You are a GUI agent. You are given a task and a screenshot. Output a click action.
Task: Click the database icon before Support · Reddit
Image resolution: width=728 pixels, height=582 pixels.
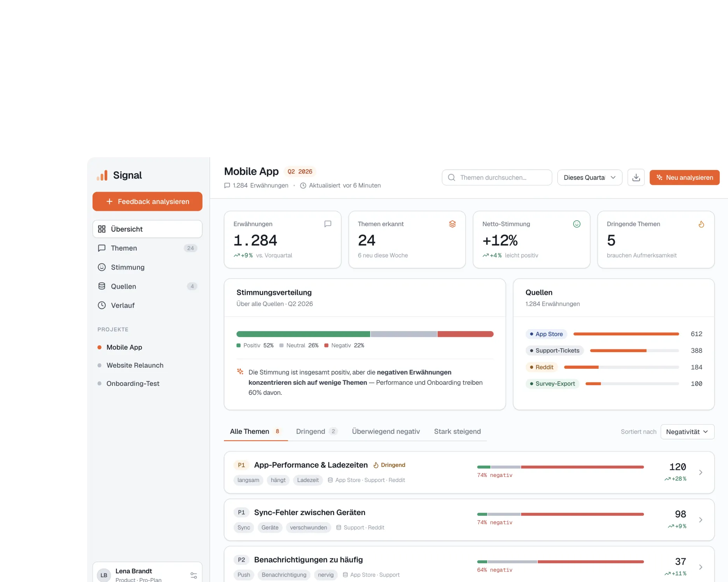point(339,528)
